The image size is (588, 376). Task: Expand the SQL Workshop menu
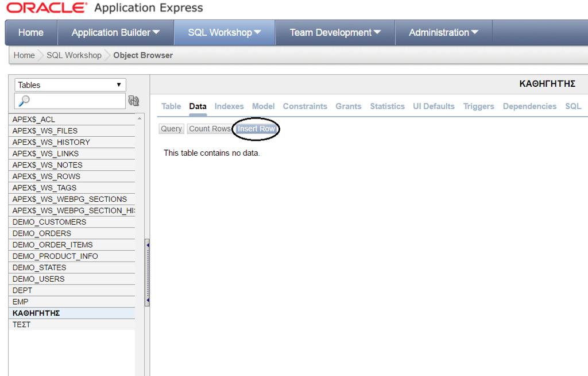225,33
